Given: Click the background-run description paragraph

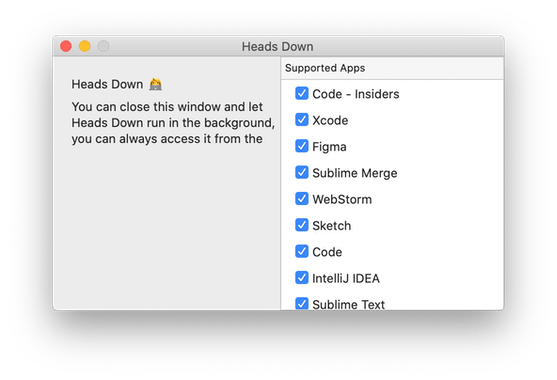Looking at the screenshot, I should pos(173,123).
